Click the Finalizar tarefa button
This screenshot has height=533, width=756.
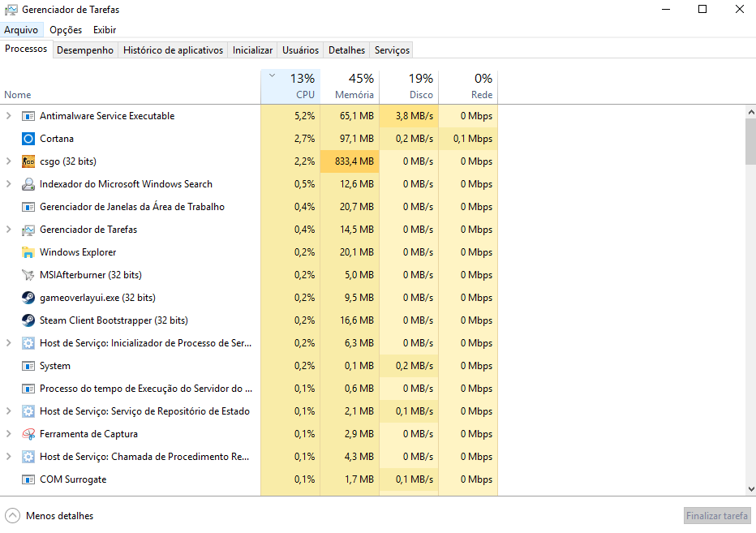pyautogui.click(x=717, y=516)
